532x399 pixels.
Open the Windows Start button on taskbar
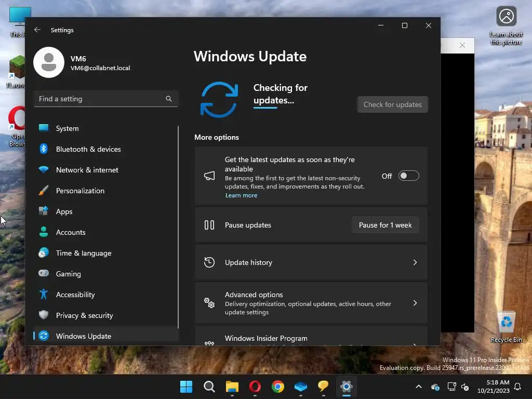click(186, 387)
